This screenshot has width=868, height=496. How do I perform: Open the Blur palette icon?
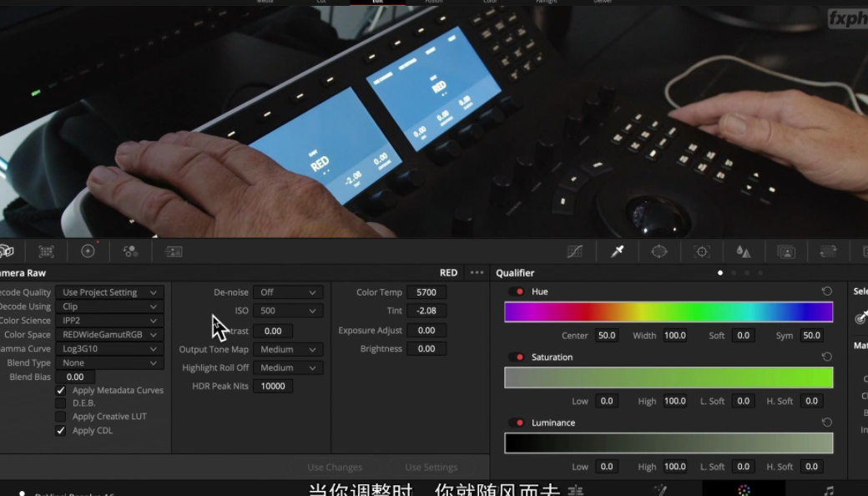coord(744,251)
